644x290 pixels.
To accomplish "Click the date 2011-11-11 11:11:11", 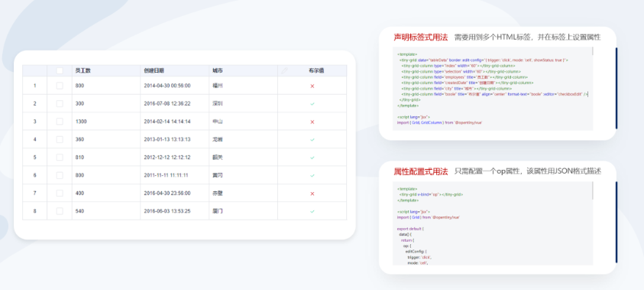I will [x=166, y=175].
